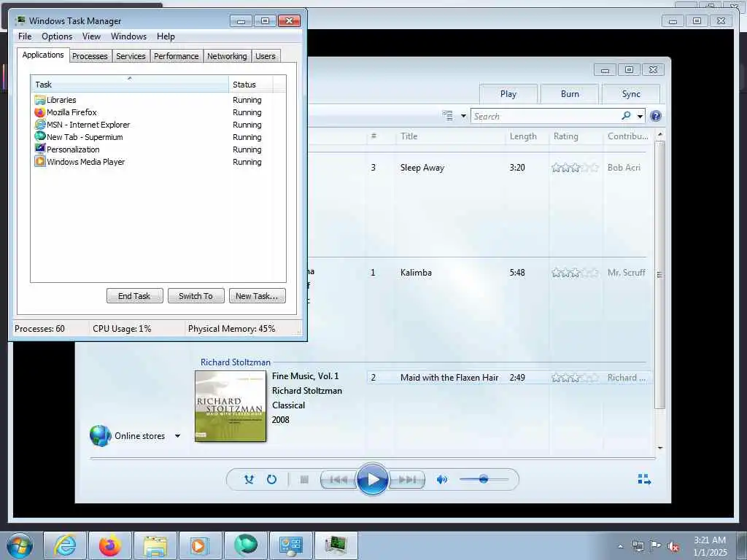Click the Switch To button
This screenshot has height=560, width=747.
point(196,296)
